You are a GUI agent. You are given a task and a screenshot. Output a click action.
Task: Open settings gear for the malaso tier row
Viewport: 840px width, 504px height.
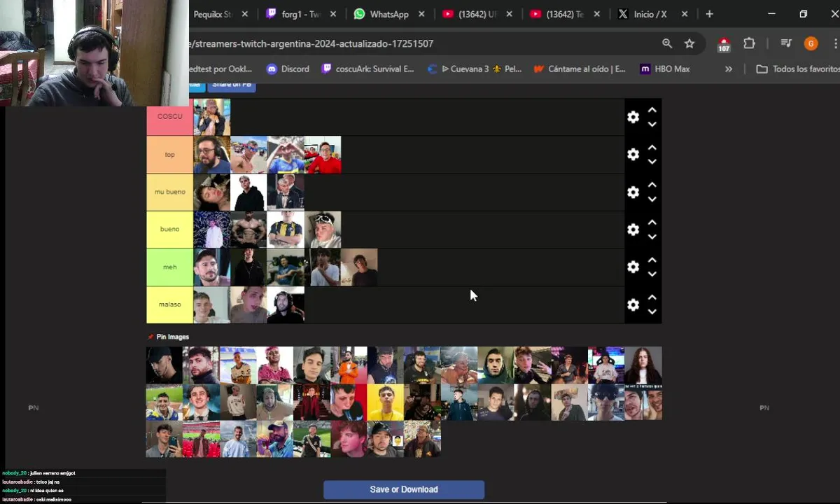[633, 305]
